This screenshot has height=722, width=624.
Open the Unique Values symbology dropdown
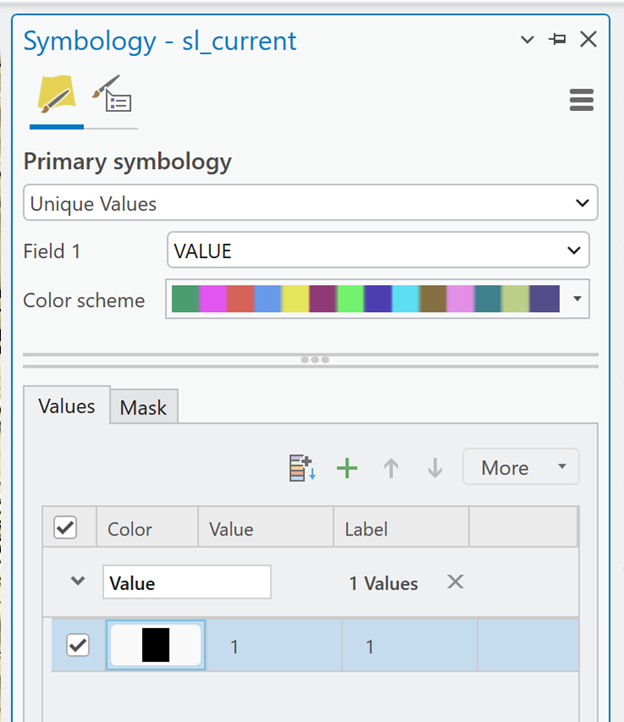310,203
